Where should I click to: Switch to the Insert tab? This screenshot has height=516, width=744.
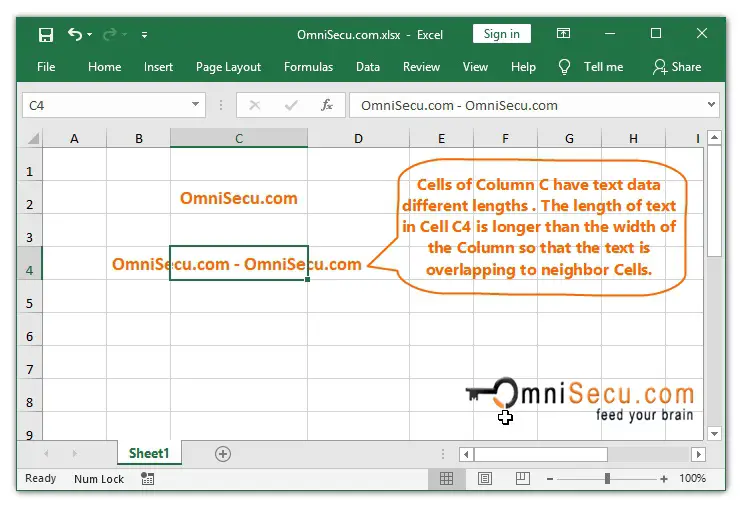point(158,67)
